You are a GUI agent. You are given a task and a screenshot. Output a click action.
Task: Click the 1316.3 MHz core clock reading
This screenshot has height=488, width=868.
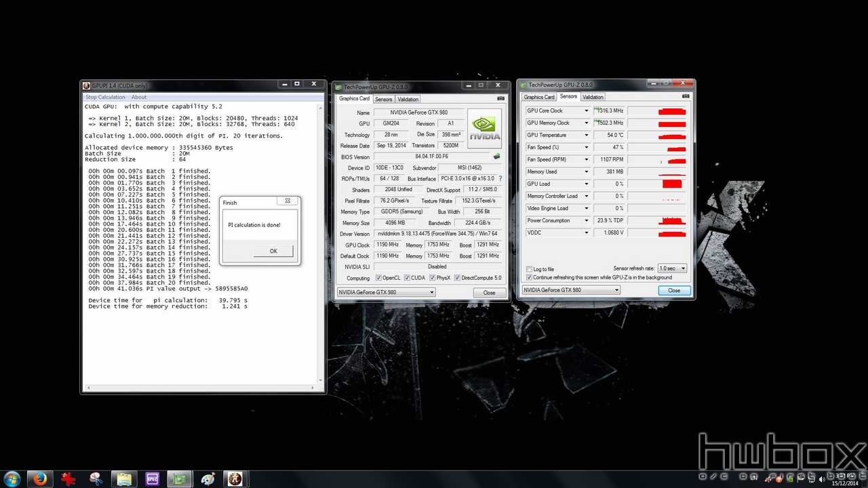pos(609,110)
